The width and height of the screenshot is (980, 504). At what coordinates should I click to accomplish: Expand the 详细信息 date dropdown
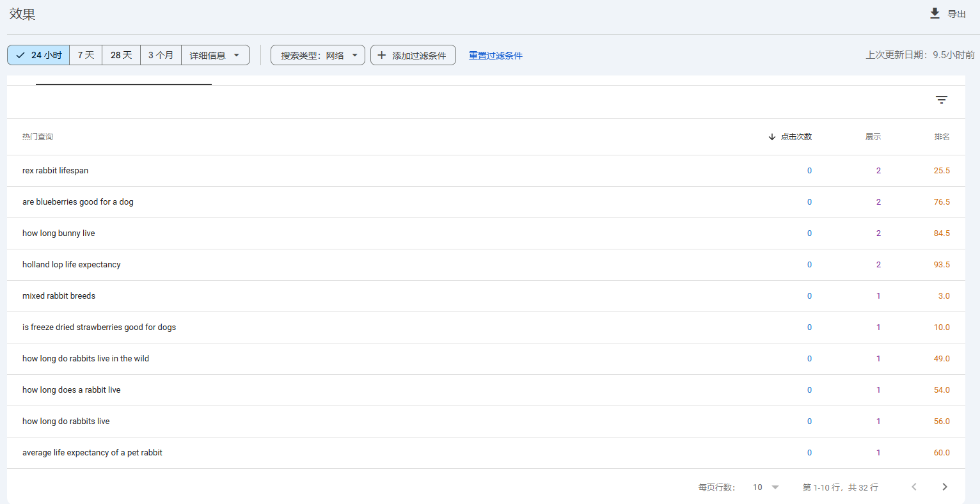click(215, 55)
